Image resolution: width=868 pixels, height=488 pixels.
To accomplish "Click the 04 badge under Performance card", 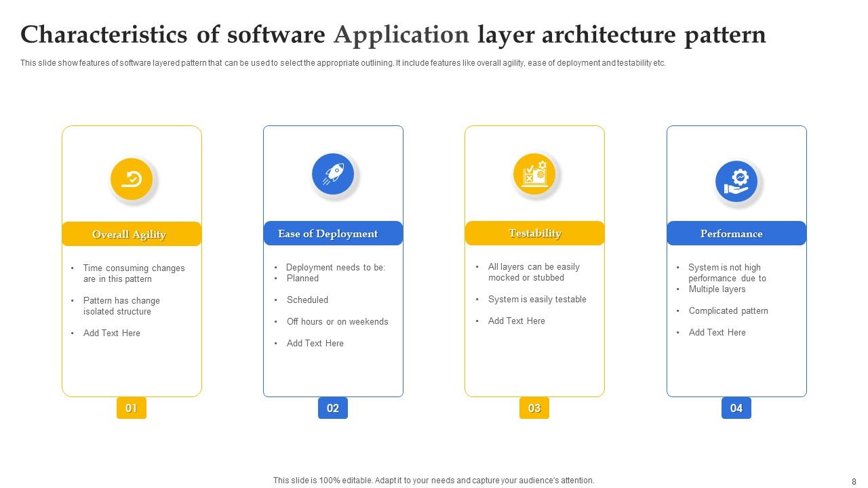I will click(x=736, y=408).
